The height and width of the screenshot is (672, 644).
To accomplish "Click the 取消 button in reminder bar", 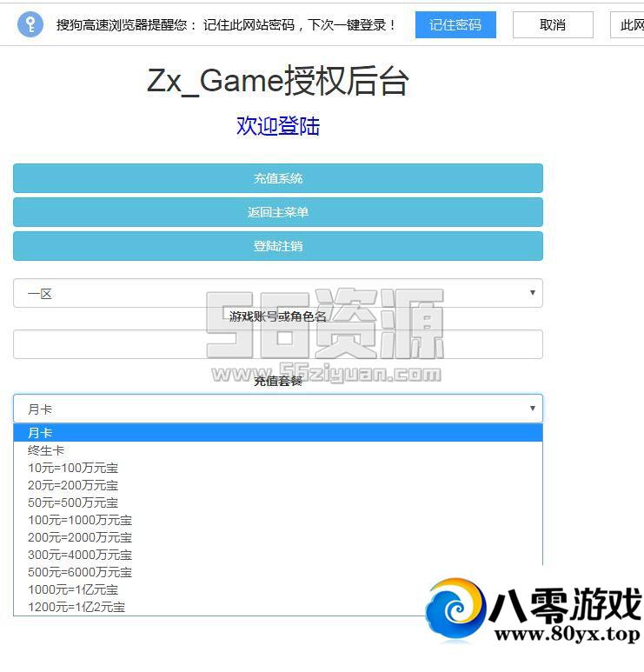I will click(553, 24).
